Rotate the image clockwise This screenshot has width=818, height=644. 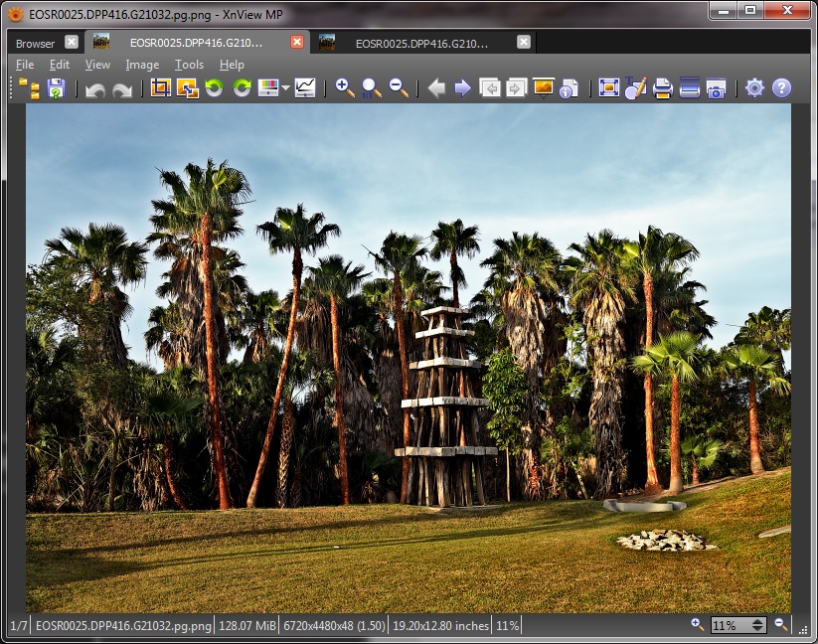[x=242, y=88]
